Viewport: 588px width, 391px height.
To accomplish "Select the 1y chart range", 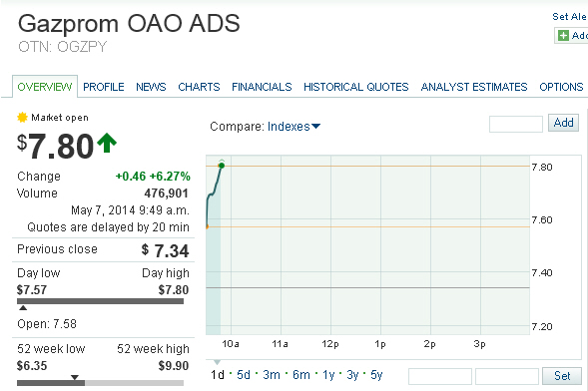I will [328, 375].
